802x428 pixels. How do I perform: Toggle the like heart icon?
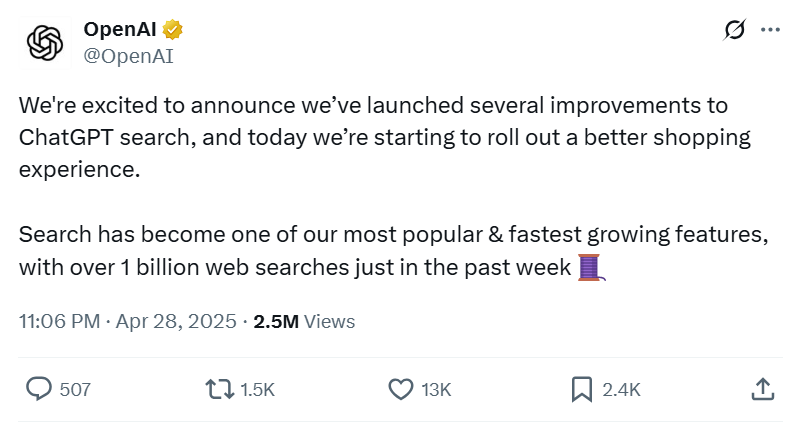tap(401, 389)
